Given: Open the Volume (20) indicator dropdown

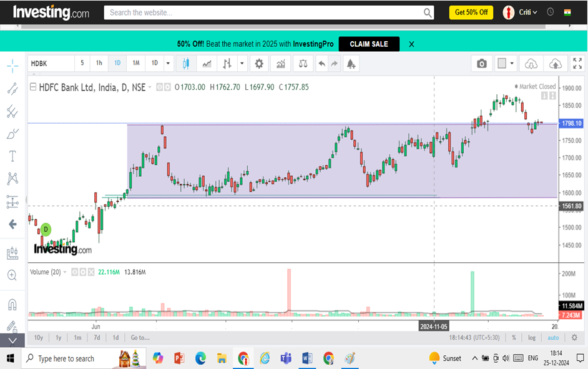Looking at the screenshot, I should (x=65, y=272).
